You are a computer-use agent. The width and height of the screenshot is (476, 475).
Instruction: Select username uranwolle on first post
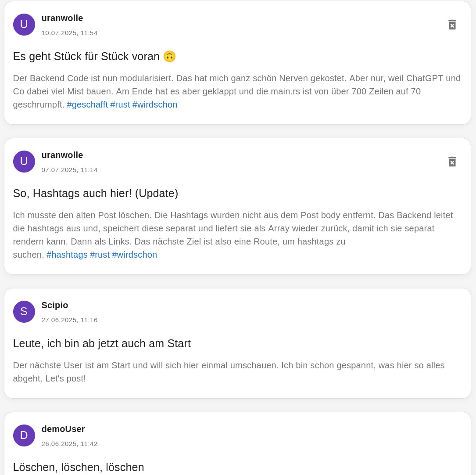click(x=62, y=18)
